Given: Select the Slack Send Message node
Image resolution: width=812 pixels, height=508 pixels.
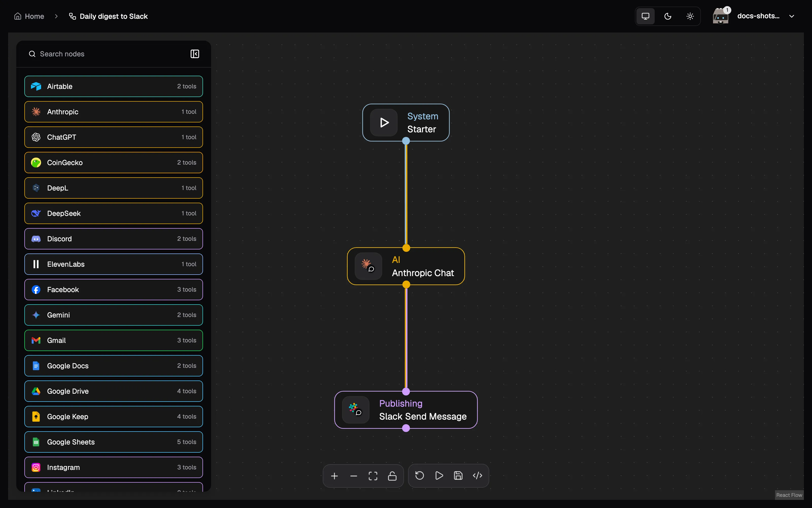Looking at the screenshot, I should (x=406, y=410).
